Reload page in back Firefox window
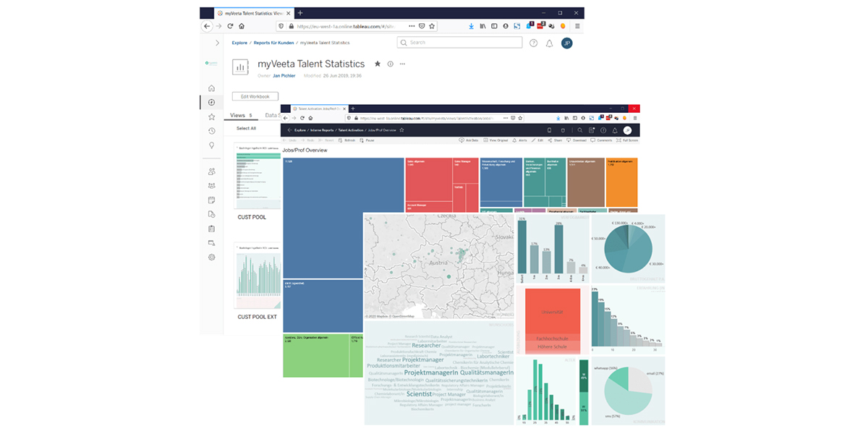Viewport: 868px width, 434px height. point(231,26)
